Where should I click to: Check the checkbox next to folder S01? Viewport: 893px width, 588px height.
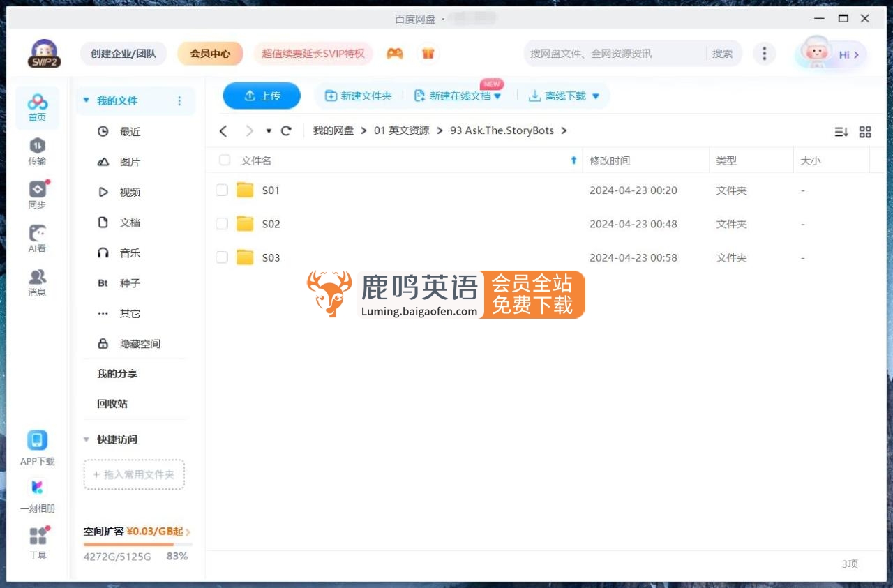(221, 190)
